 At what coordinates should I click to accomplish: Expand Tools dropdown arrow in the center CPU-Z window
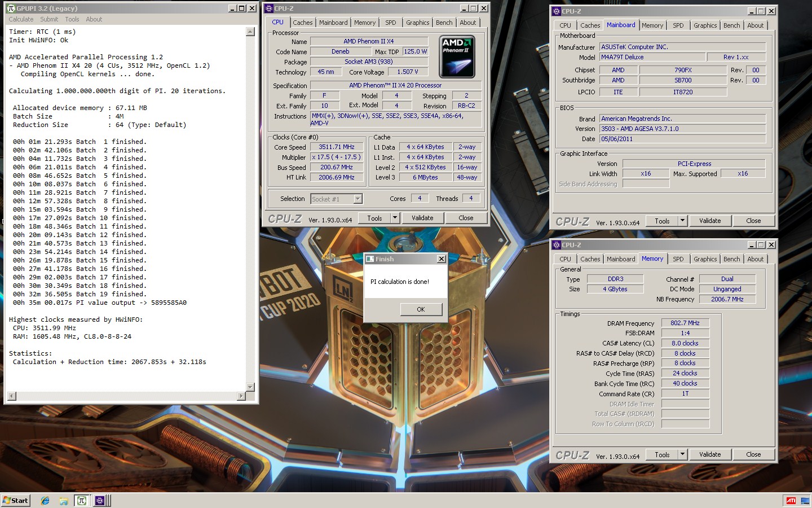coord(395,218)
